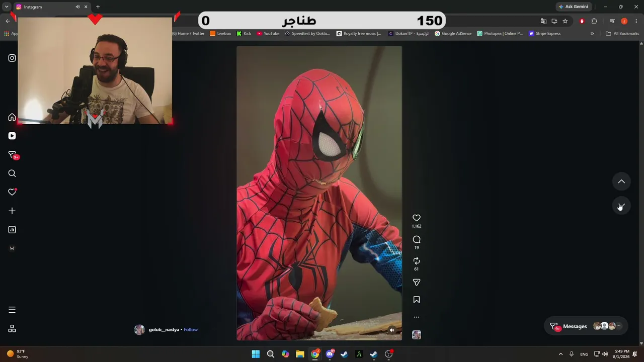Open the Also from Meta apps icon
Viewport: 644px width, 362px height.
tap(12, 329)
